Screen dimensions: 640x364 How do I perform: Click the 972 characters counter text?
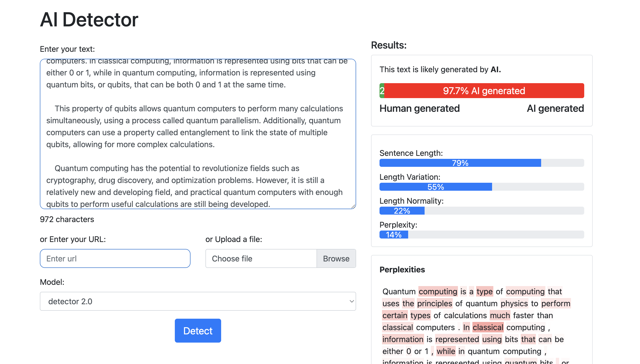(x=67, y=219)
